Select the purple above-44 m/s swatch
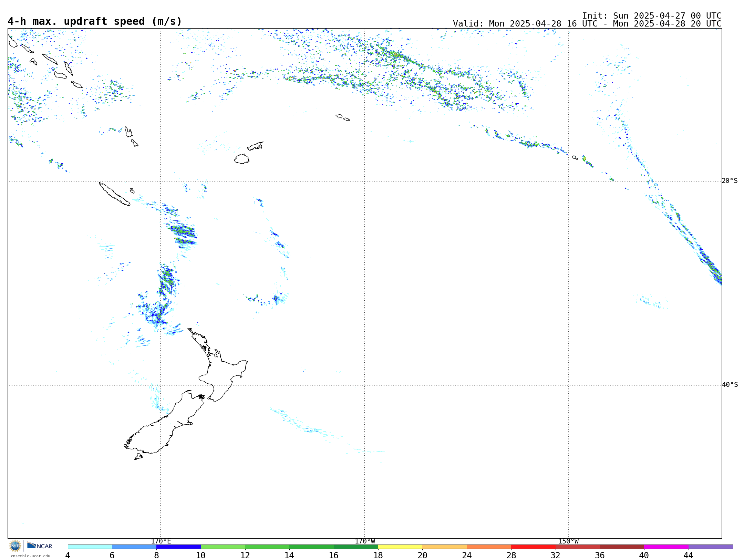744x560 pixels. 711,547
